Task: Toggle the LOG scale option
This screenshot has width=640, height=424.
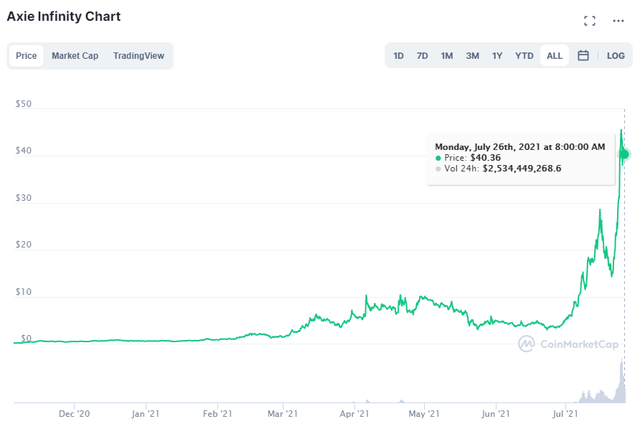Action: point(616,55)
